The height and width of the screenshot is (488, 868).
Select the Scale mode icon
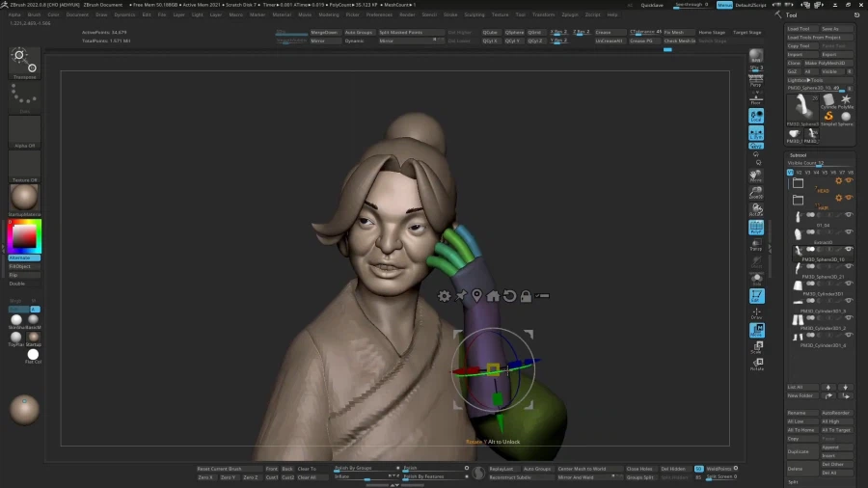pyautogui.click(x=756, y=348)
